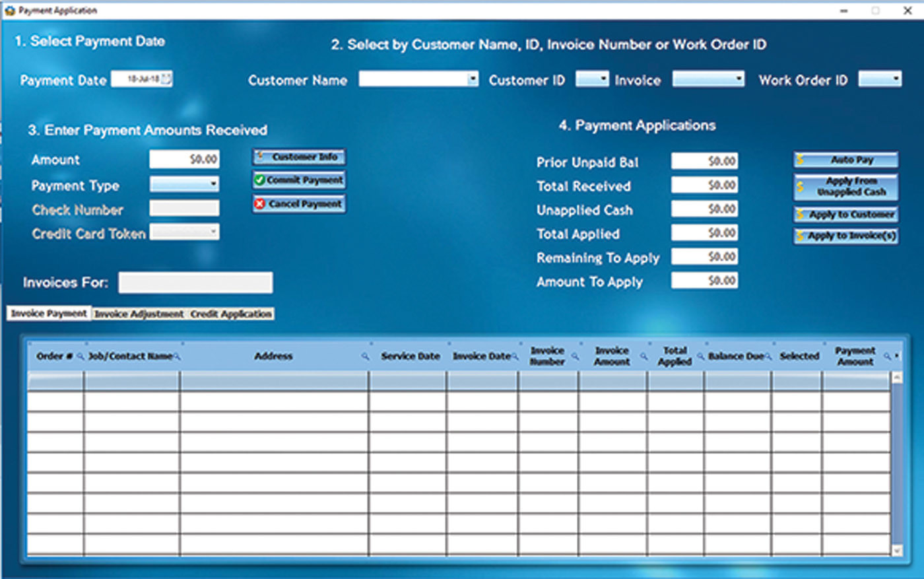
Task: Switch to the Invoice Adjustment tab
Action: (139, 314)
